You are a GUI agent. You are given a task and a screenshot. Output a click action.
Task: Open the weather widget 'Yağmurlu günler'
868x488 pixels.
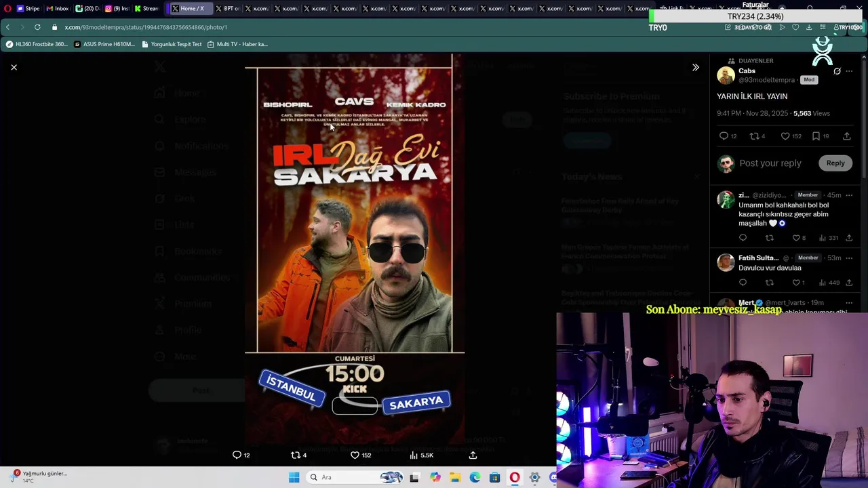[37, 477]
